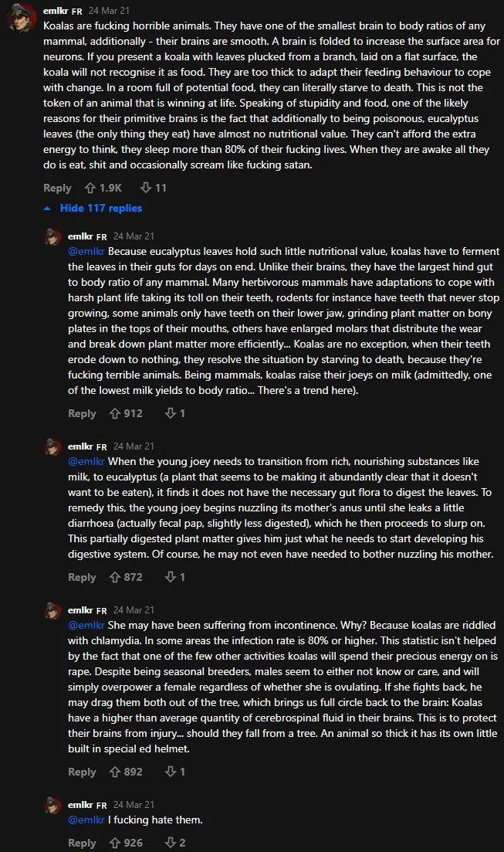Upvote the top comment with 1.9K votes
Screen dimensions: 504x852
pos(90,188)
